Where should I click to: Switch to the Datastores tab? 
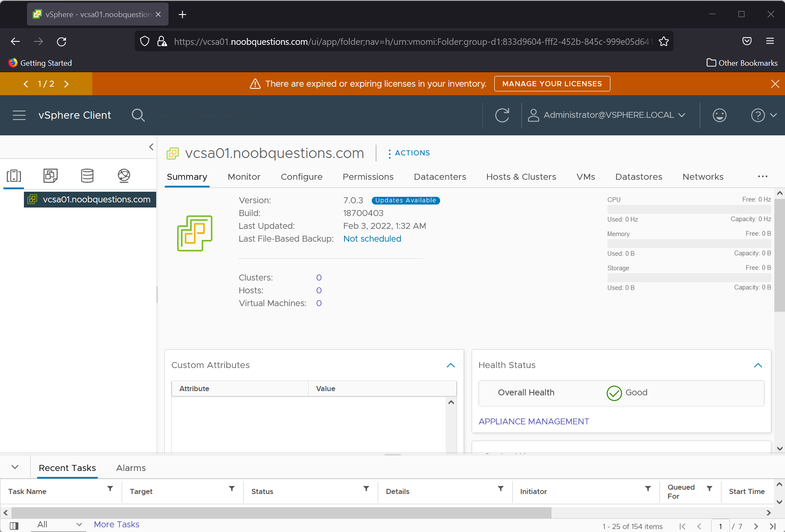point(639,177)
